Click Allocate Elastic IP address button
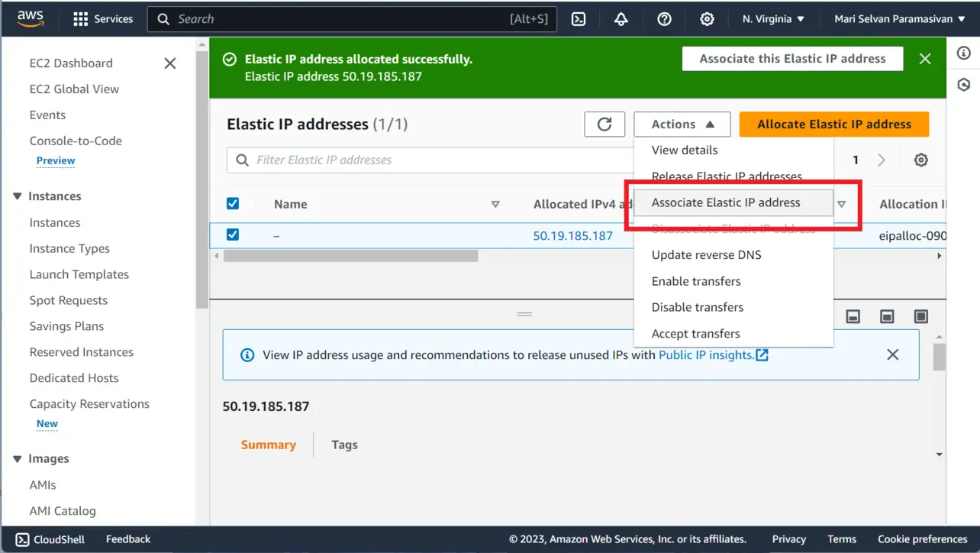 [x=834, y=125]
